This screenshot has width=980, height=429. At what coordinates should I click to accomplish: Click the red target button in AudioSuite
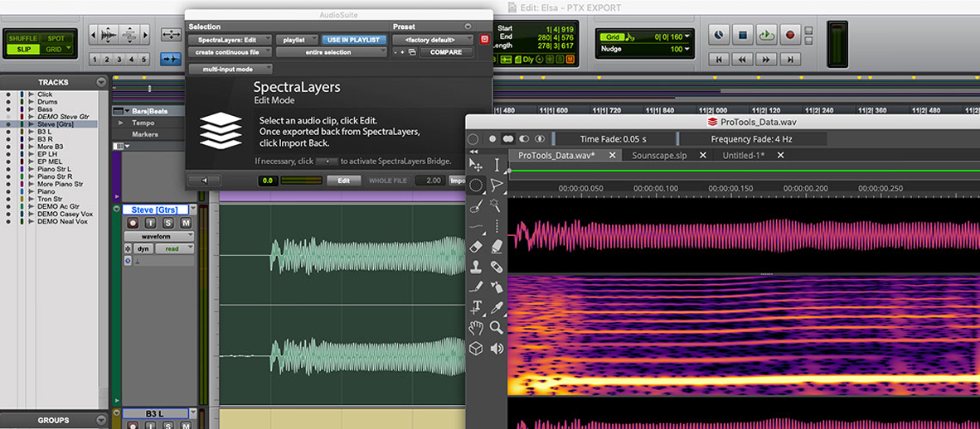coord(484,40)
